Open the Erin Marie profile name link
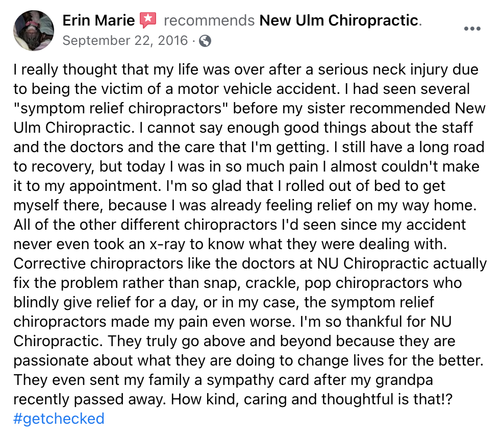The width and height of the screenshot is (504, 436). (x=98, y=20)
